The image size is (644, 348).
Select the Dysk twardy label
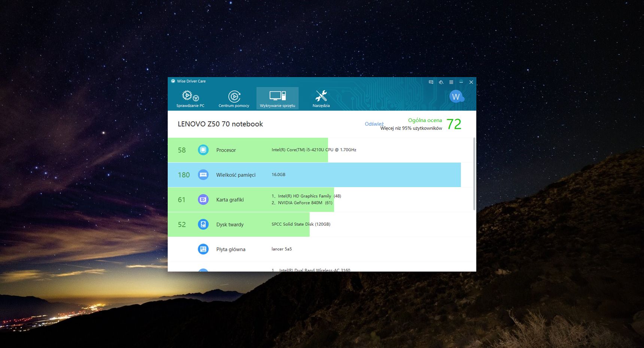(230, 225)
